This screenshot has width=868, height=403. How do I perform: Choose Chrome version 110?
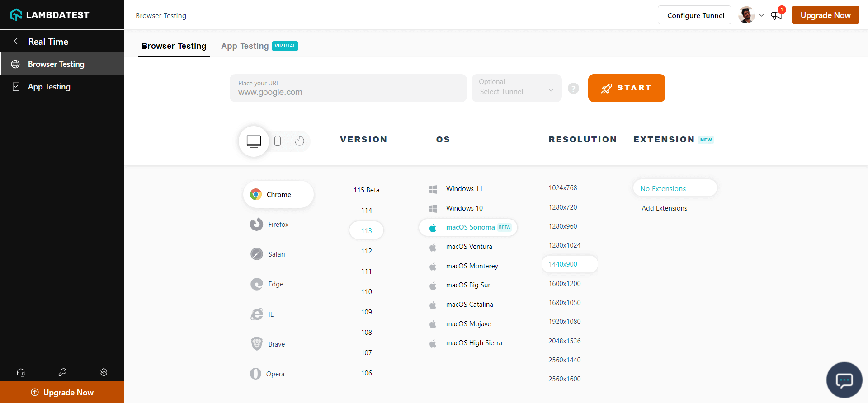pyautogui.click(x=367, y=292)
